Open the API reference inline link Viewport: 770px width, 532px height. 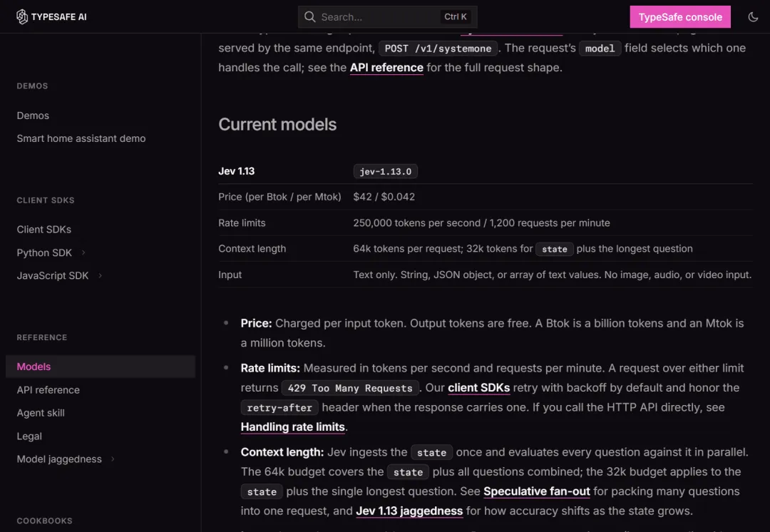(x=386, y=67)
